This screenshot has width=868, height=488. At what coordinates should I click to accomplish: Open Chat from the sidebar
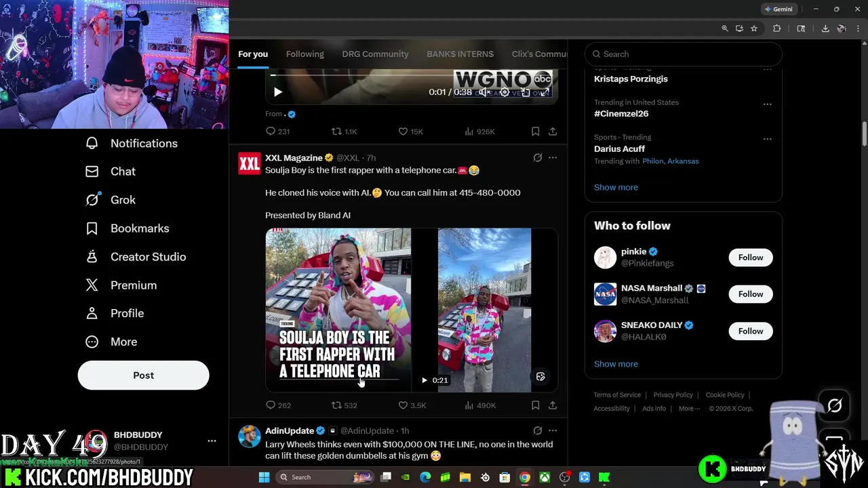coord(111,171)
